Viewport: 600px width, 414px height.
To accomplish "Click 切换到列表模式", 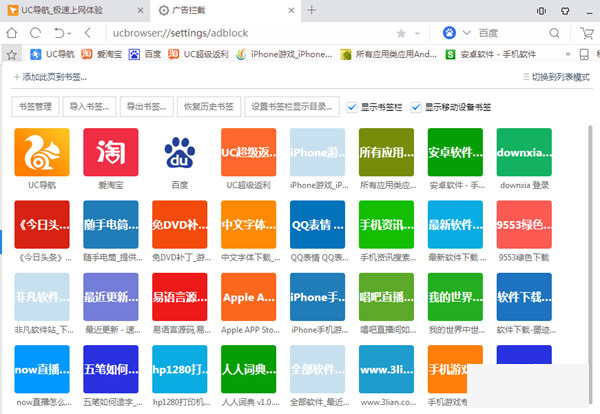I will tap(556, 77).
